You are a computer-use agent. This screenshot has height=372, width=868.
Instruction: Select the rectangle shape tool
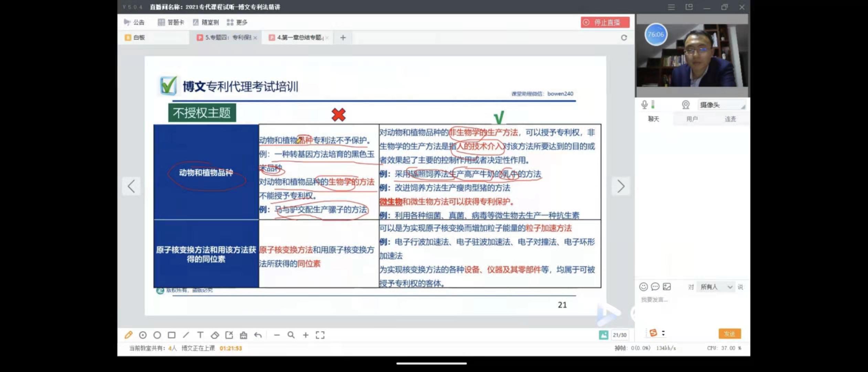tap(171, 335)
